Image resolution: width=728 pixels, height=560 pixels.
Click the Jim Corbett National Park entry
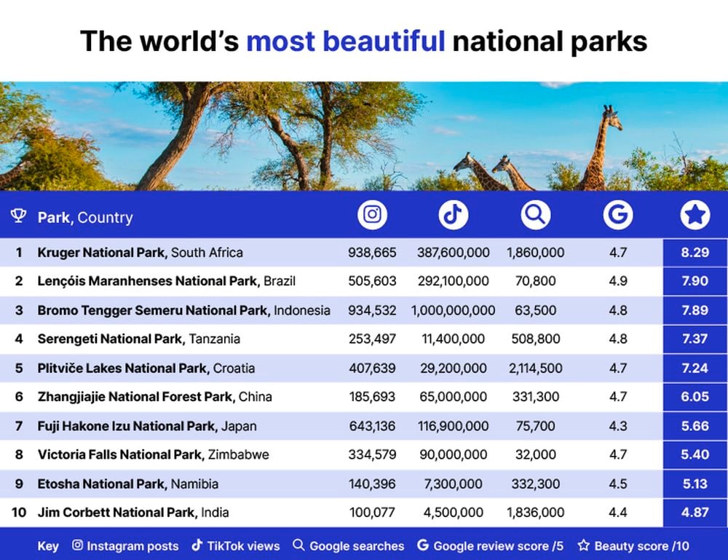coord(133,513)
